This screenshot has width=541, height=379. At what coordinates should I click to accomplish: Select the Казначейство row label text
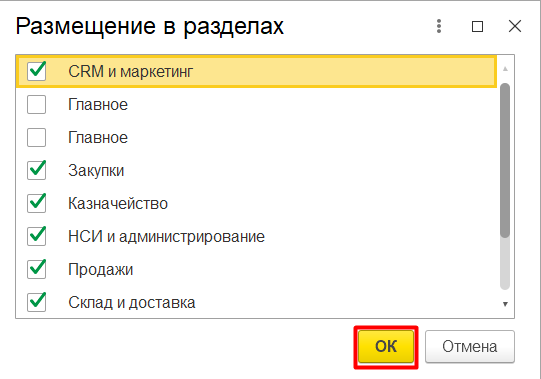pyautogui.click(x=118, y=203)
